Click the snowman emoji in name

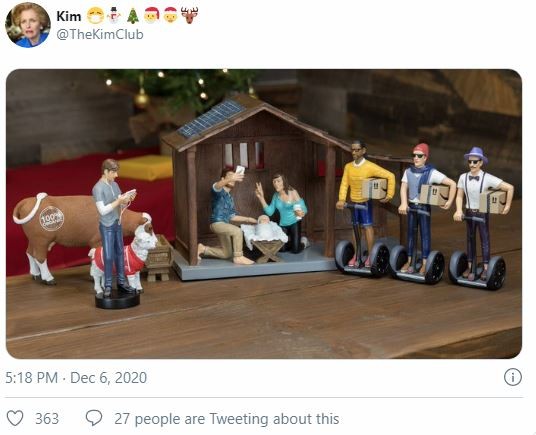(x=114, y=16)
